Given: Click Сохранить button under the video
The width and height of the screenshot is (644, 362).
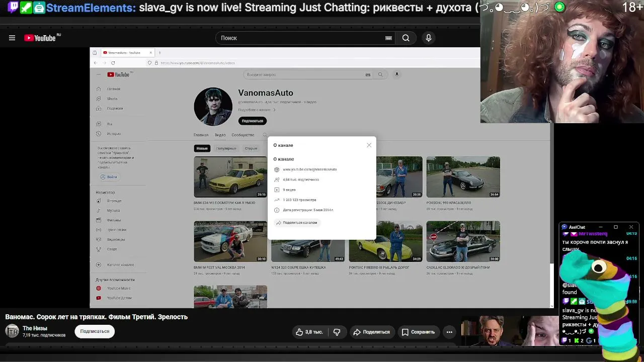Looking at the screenshot, I should tap(418, 332).
